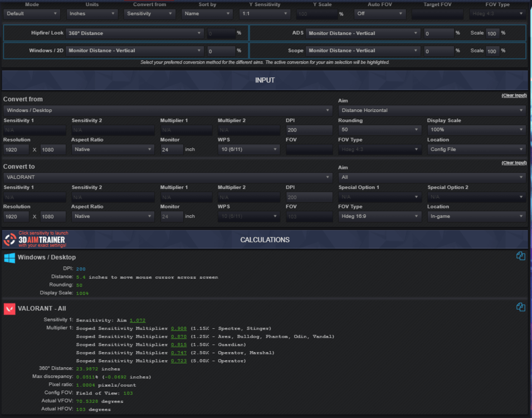Open Convert from Windows / Desktop game selector
Image resolution: width=532 pixels, height=418 pixels.
168,110
